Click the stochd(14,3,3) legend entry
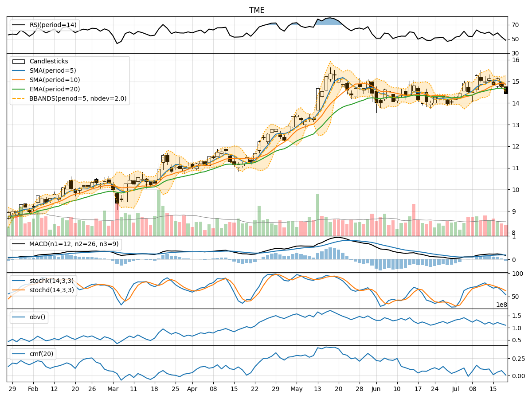Image resolution: width=532 pixels, height=399 pixels. (51, 289)
